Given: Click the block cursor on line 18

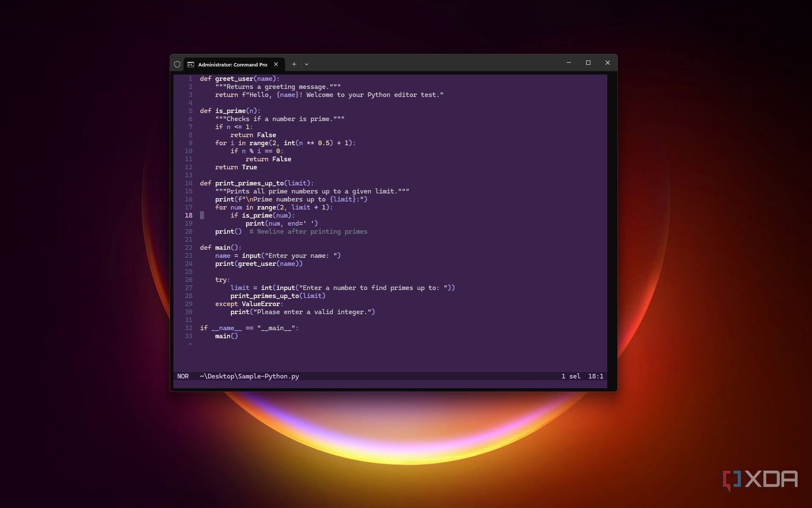Looking at the screenshot, I should [x=202, y=215].
